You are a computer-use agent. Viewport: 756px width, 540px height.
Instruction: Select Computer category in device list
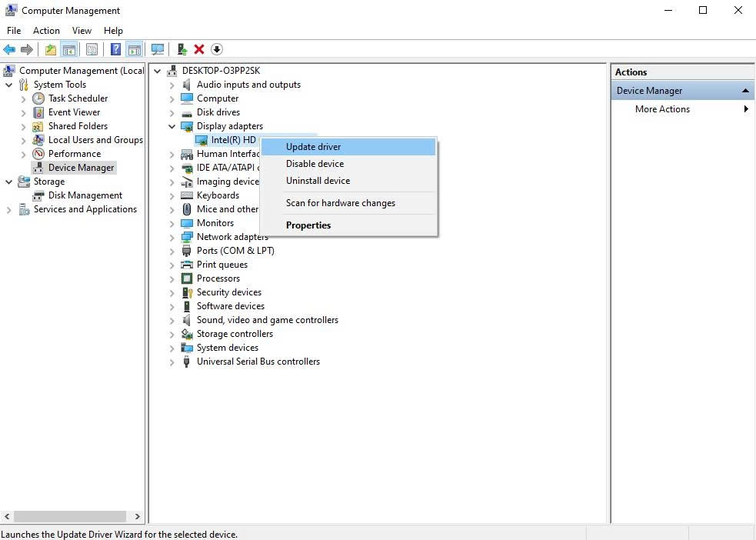point(218,98)
